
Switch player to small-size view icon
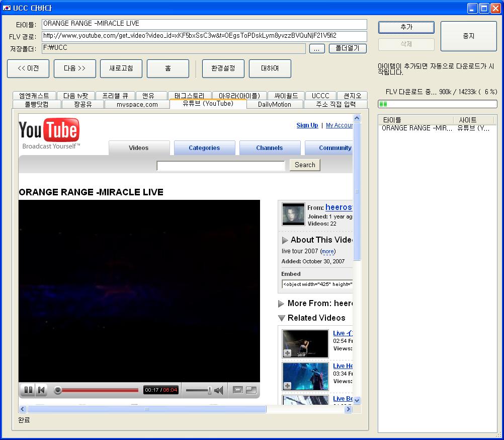237,390
